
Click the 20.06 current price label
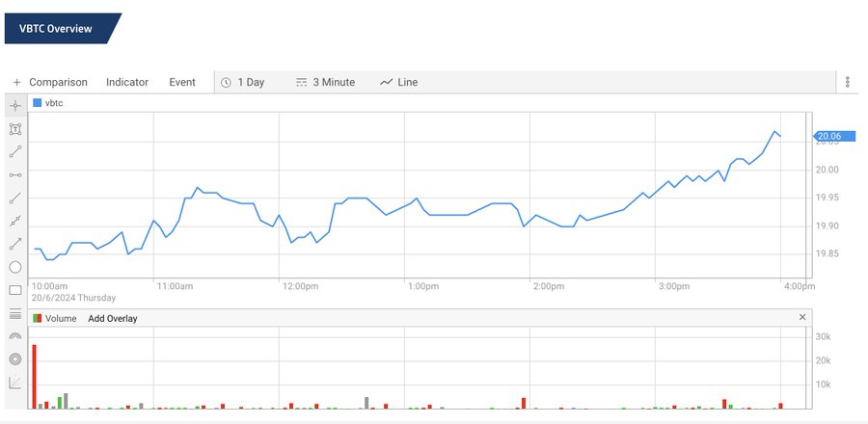[x=828, y=136]
